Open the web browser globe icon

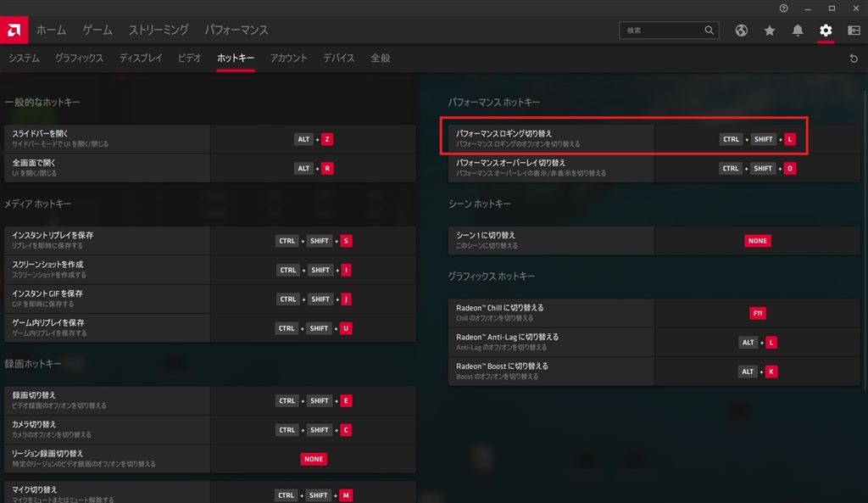pyautogui.click(x=741, y=31)
